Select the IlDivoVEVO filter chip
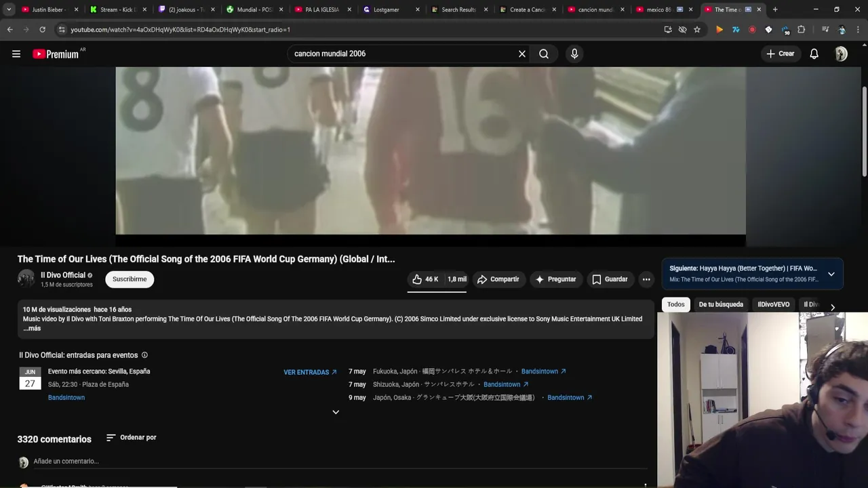 click(774, 304)
